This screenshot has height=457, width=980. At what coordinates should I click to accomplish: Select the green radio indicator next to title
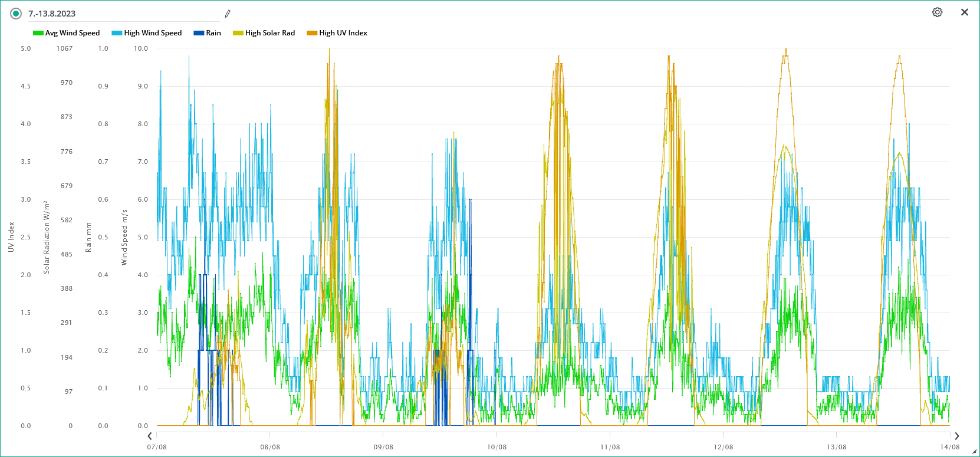[x=16, y=14]
